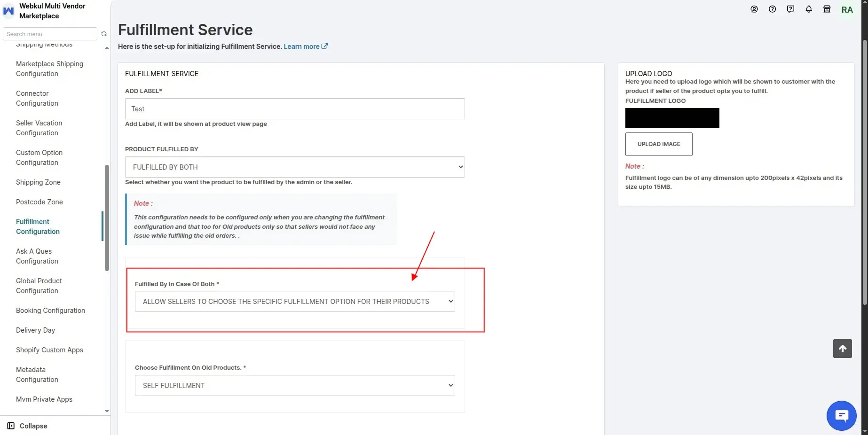868x435 pixels.
Task: Refresh the menu with the reload icon
Action: pos(104,34)
